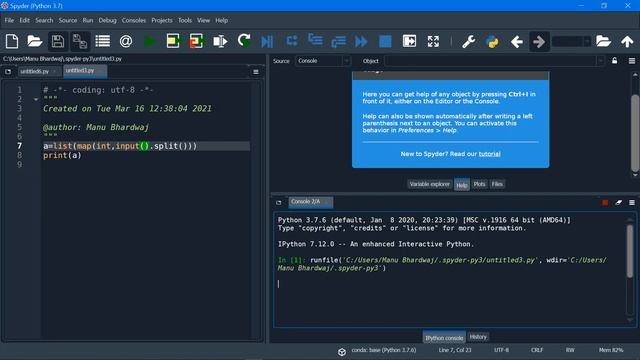Open the Consoles menu

click(133, 20)
